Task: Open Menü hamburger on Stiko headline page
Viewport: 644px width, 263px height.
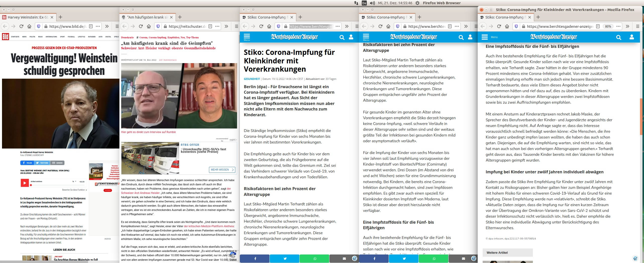Action: coord(247,37)
